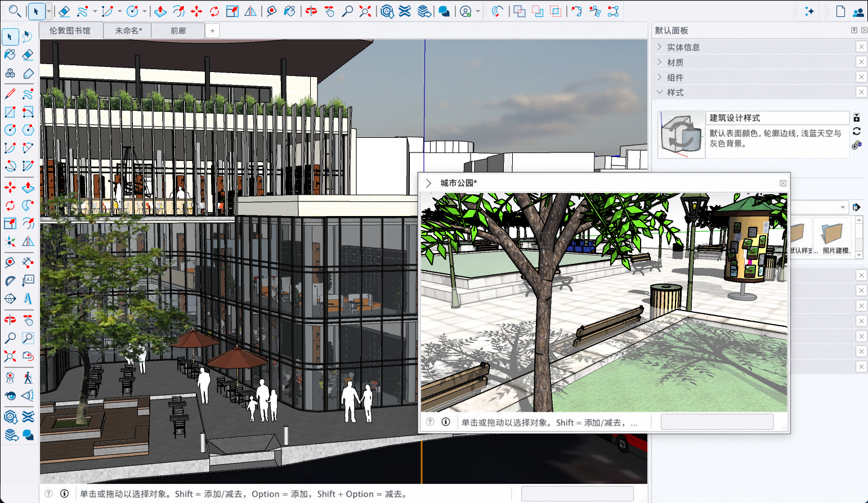This screenshot has height=503, width=868.
Task: Select the Protractor tool in left palette
Action: (10, 281)
